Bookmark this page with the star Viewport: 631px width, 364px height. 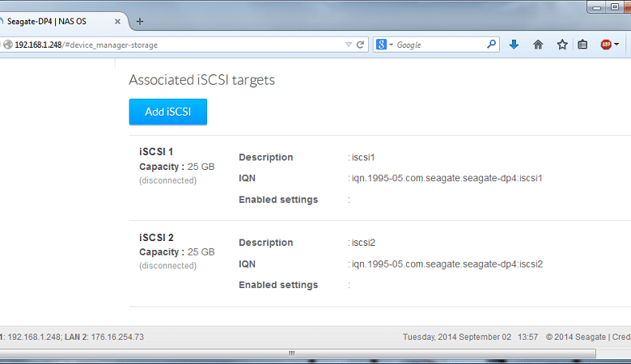[562, 44]
